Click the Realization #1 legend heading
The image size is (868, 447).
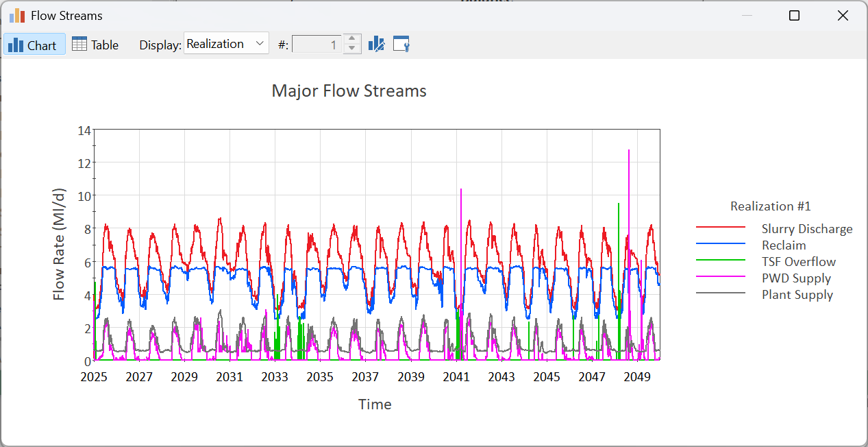point(771,206)
